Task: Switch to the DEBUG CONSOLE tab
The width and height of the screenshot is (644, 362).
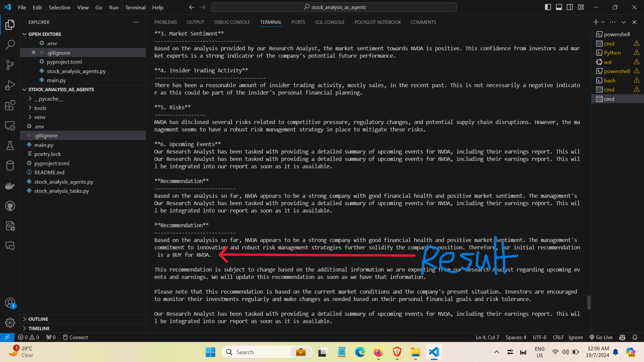Action: pos(232,22)
